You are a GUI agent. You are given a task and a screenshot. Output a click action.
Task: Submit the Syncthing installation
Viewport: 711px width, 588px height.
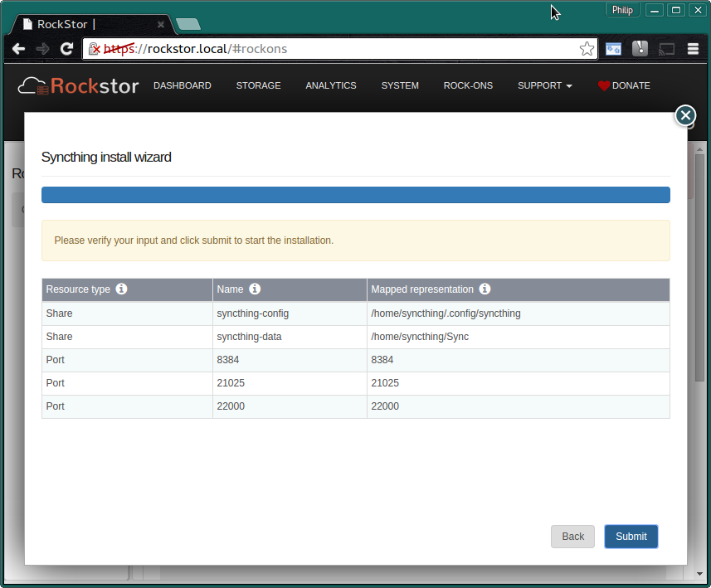point(631,537)
